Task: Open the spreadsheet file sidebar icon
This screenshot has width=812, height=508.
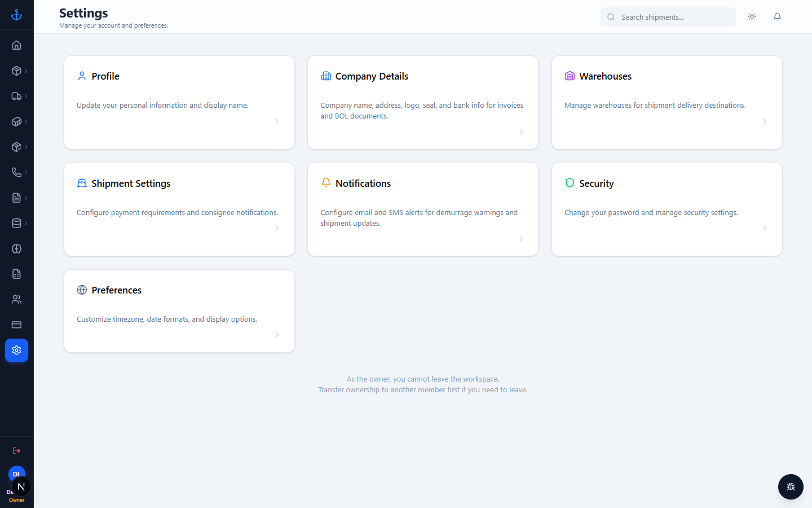Action: (16, 274)
